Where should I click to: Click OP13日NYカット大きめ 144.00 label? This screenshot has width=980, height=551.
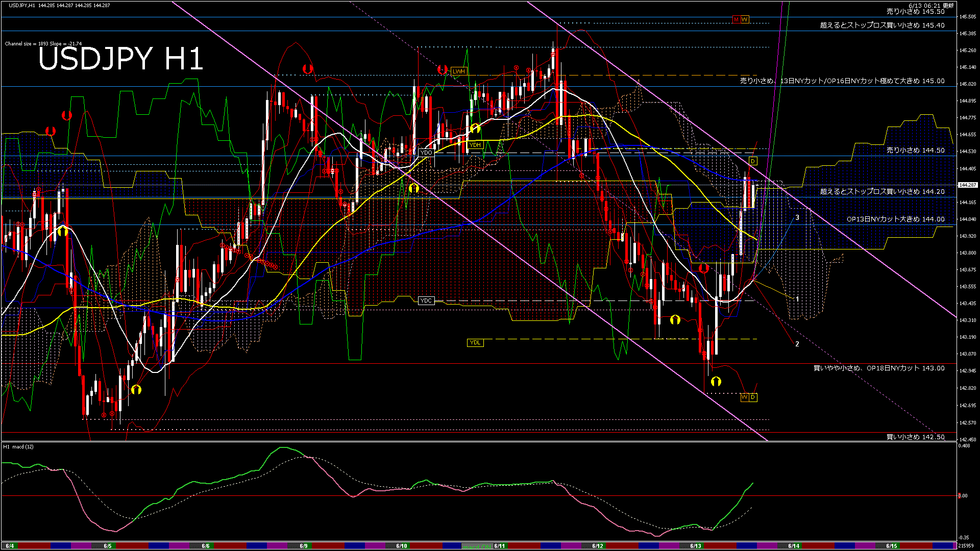(895, 219)
